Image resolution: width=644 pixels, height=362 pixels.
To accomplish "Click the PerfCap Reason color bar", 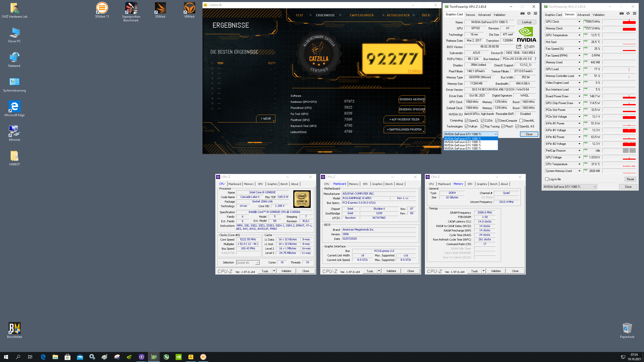I will 619,151.
